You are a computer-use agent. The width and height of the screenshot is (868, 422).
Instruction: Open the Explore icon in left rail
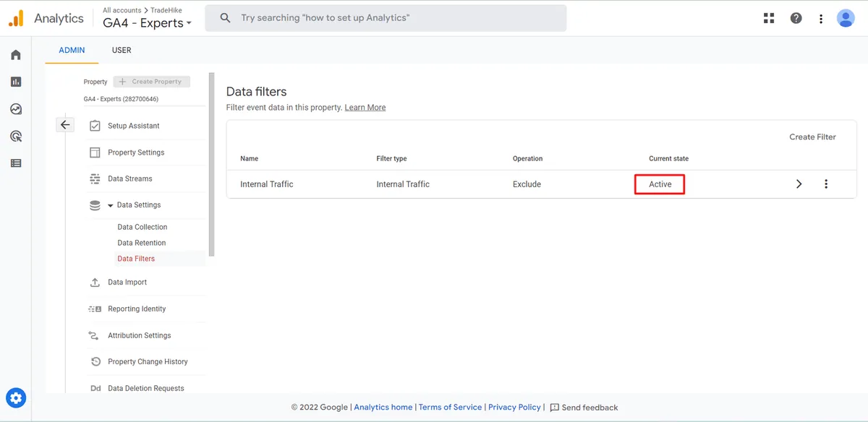point(16,109)
